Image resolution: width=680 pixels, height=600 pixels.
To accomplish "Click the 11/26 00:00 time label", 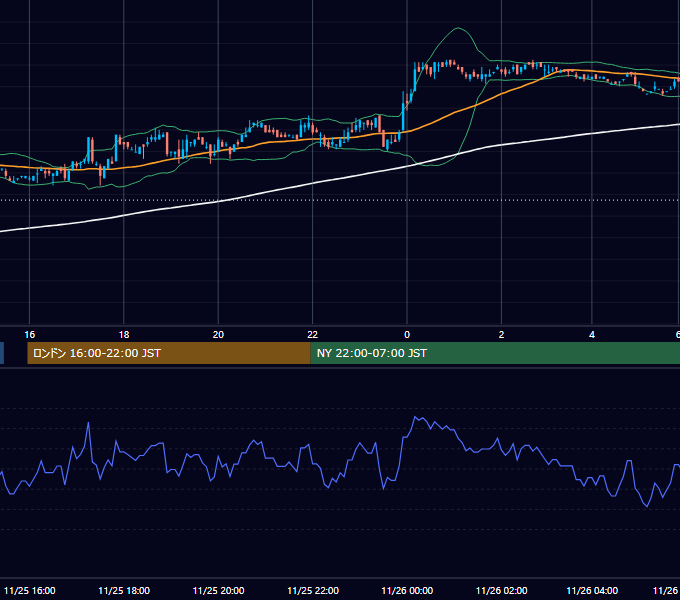I will [x=407, y=590].
